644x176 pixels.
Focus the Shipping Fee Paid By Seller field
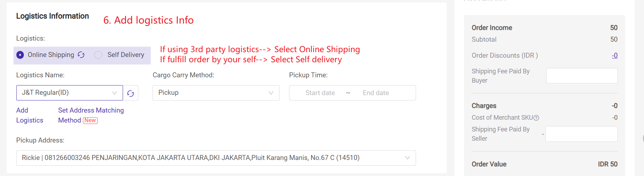(581, 134)
